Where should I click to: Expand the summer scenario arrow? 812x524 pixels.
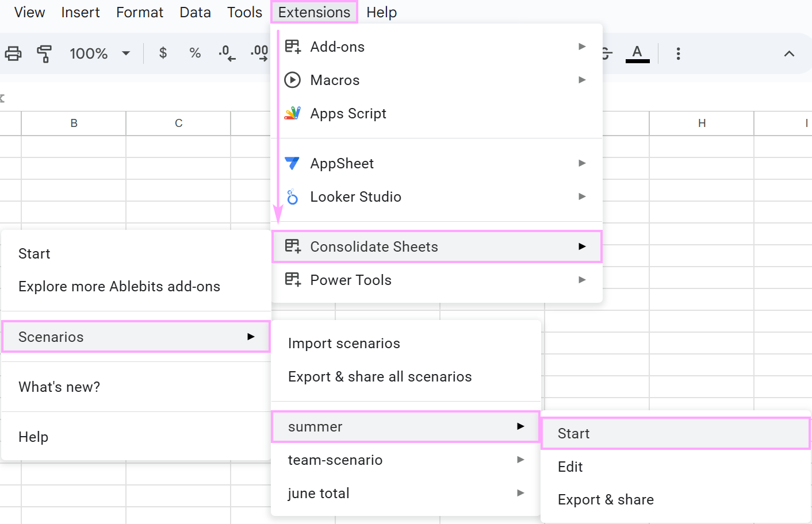coord(520,426)
